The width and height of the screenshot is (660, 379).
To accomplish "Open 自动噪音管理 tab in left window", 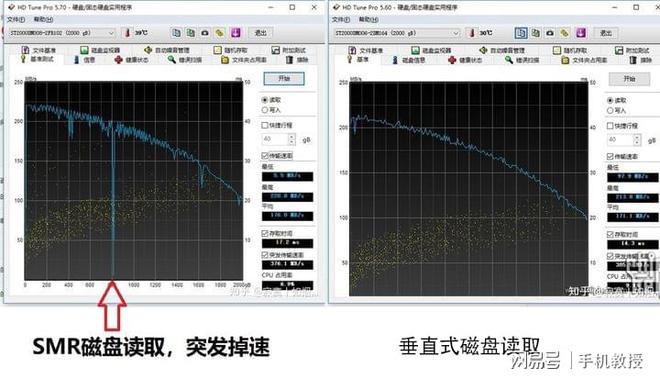I will pos(167,50).
